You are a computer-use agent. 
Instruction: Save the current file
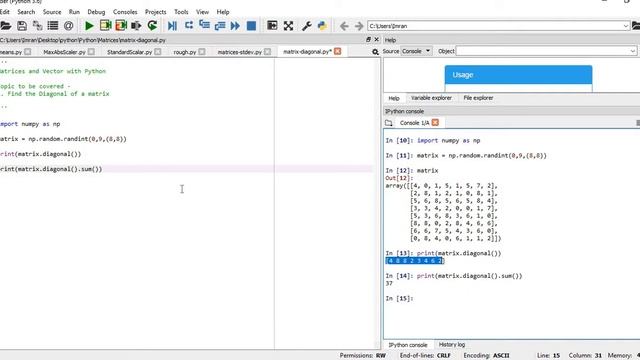tap(22, 26)
